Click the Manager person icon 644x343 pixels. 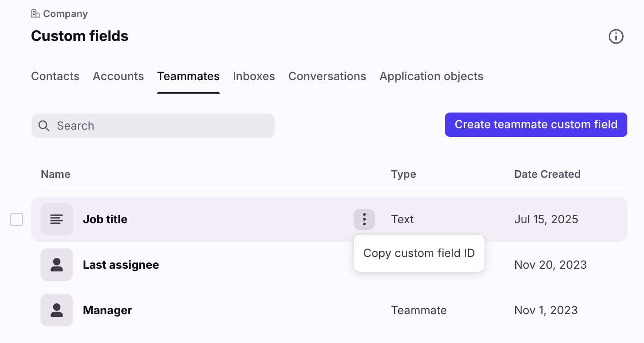point(57,310)
